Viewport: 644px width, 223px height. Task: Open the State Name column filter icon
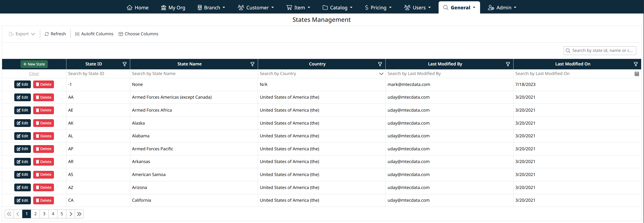click(x=252, y=64)
